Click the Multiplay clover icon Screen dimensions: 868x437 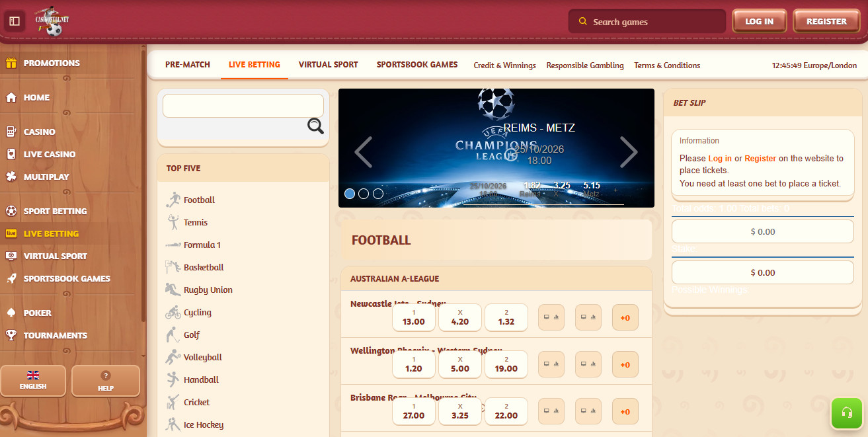[x=11, y=177]
